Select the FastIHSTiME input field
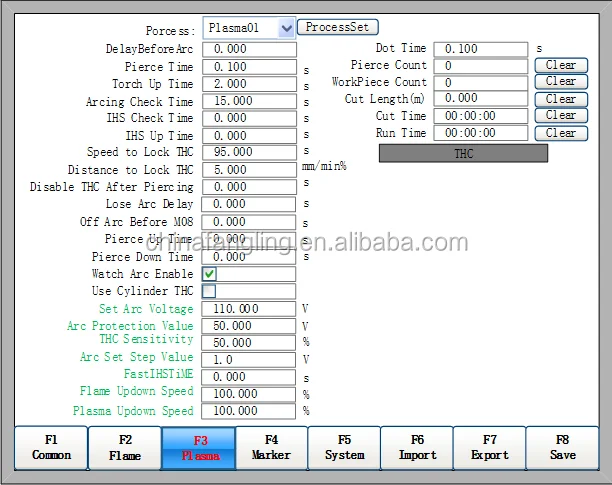The height and width of the screenshot is (485, 612). click(x=249, y=377)
